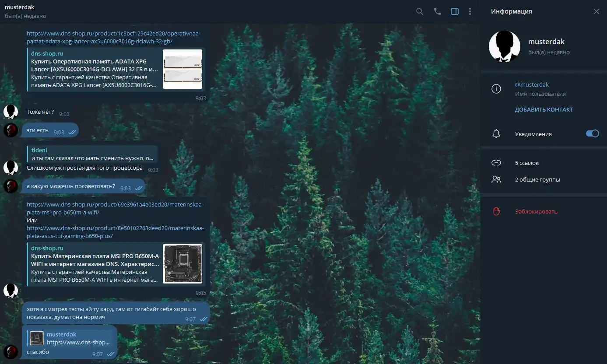
Task: Open the 5 ссылок shared links
Action: click(x=527, y=163)
